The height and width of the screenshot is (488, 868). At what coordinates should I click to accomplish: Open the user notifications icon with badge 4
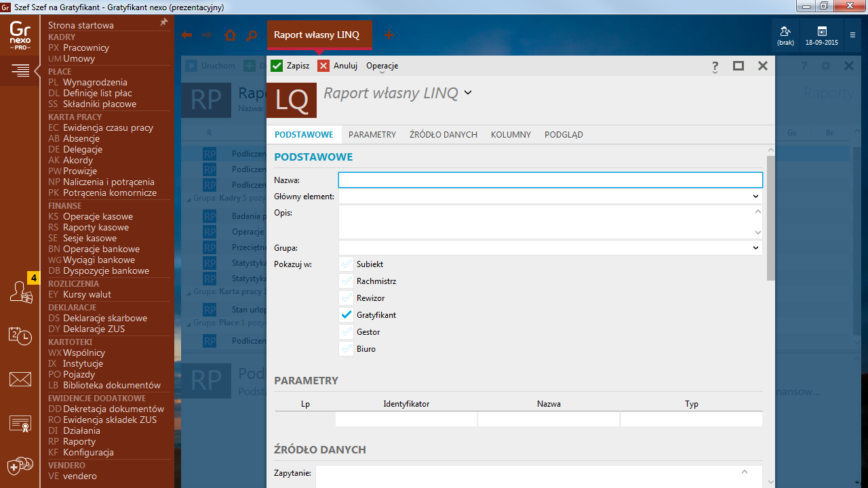20,291
